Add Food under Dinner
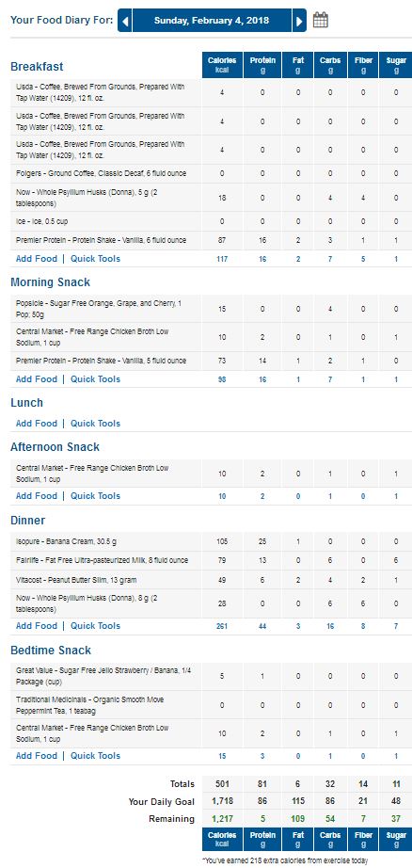 point(37,626)
